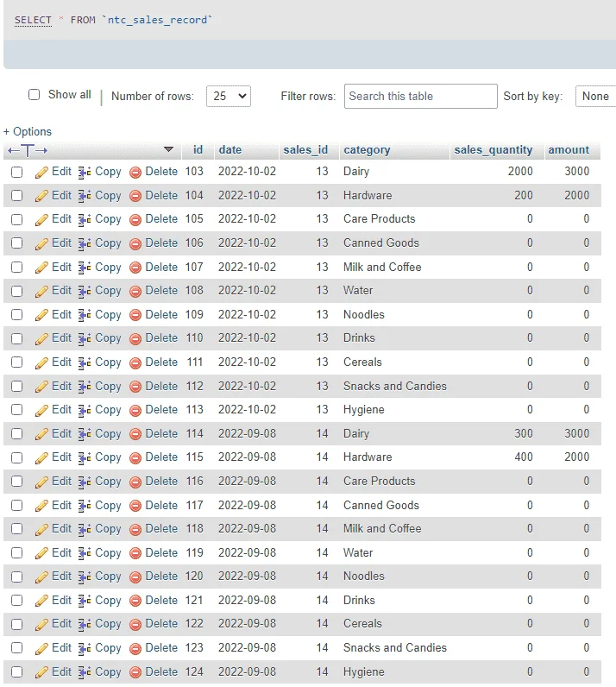Click the red Delete icon for row 120
Image resolution: width=616 pixels, height=687 pixels.
pos(135,577)
